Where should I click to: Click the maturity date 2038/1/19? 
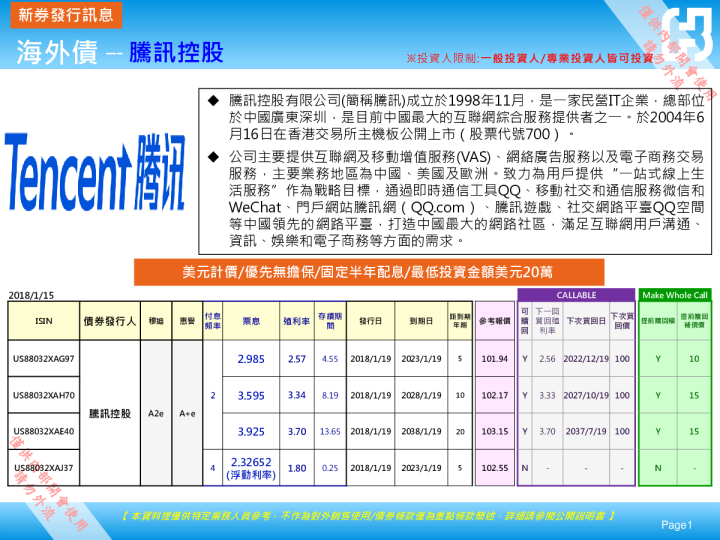[x=421, y=431]
